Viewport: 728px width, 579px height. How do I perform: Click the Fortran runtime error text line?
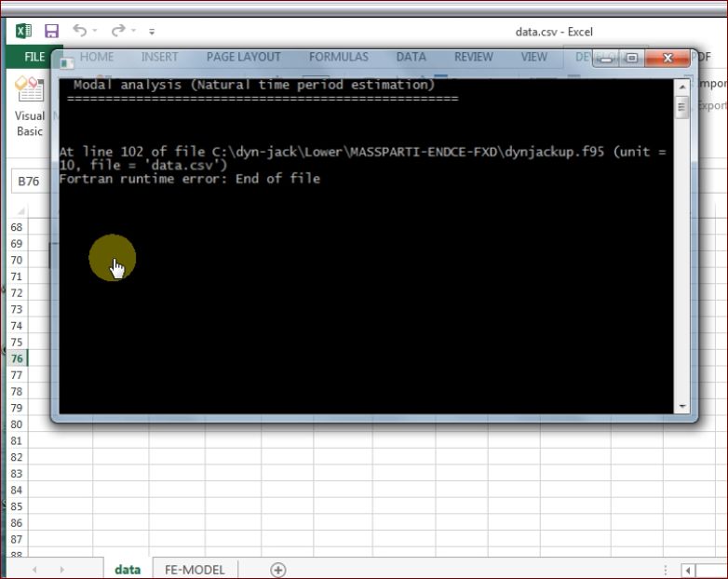(x=190, y=179)
